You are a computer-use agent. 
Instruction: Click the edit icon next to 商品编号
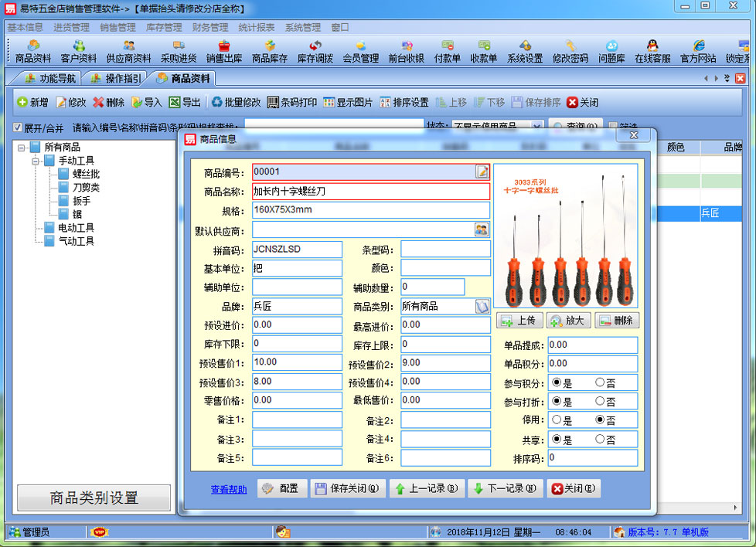pyautogui.click(x=482, y=172)
